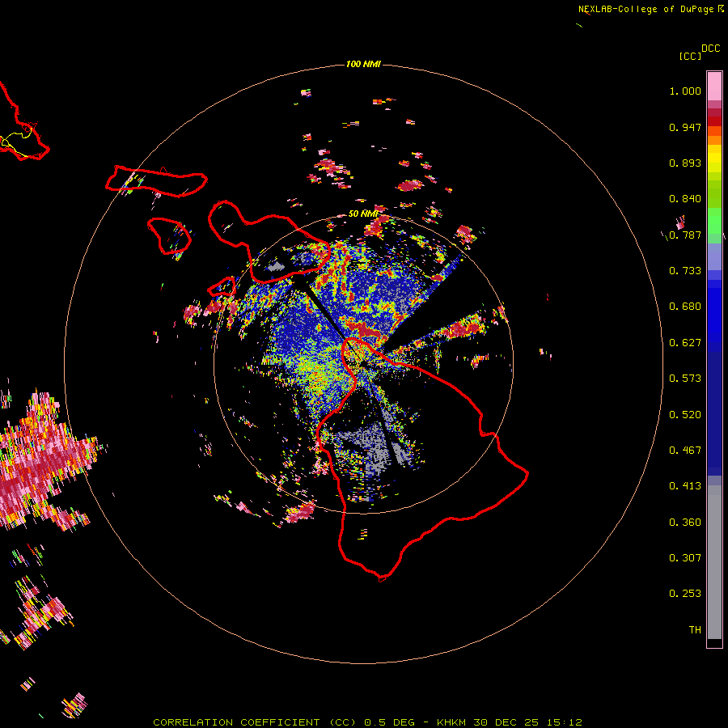Click the 0.467 scale value
The image size is (728, 728).
(685, 451)
